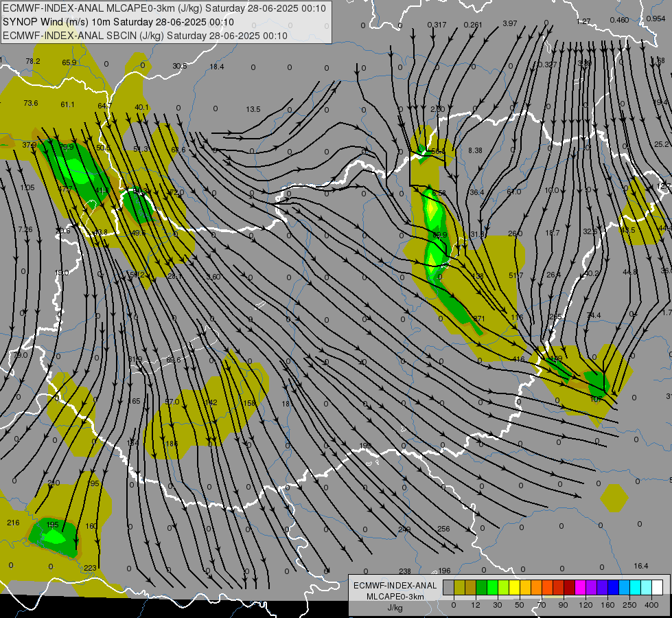Click the map value 73.6
This screenshot has height=618, width=672.
(31, 103)
